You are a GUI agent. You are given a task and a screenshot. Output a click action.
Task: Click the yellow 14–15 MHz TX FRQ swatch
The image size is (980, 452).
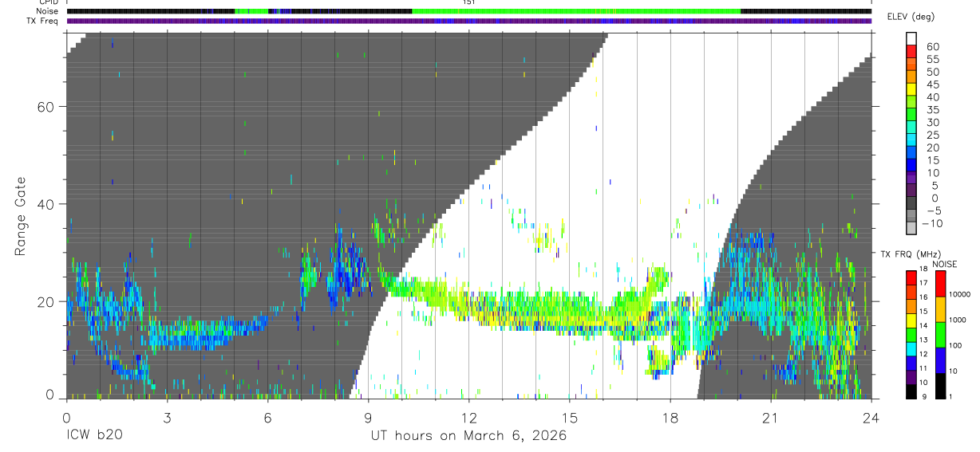(911, 320)
